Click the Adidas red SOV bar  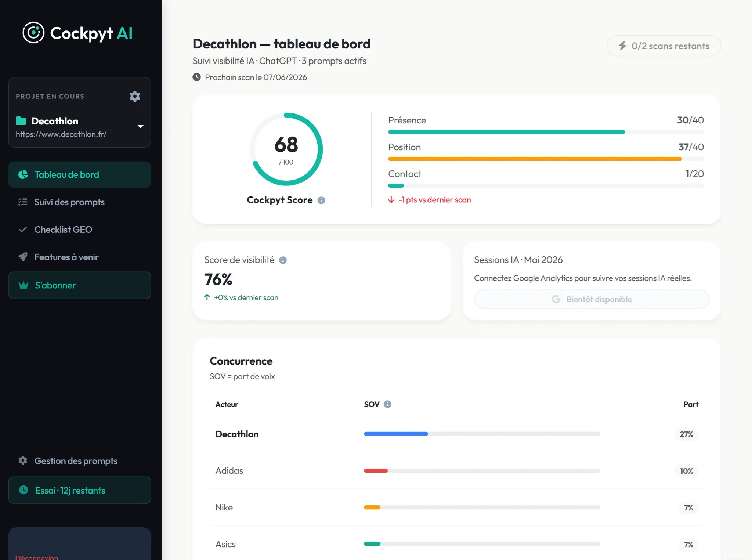coord(376,471)
